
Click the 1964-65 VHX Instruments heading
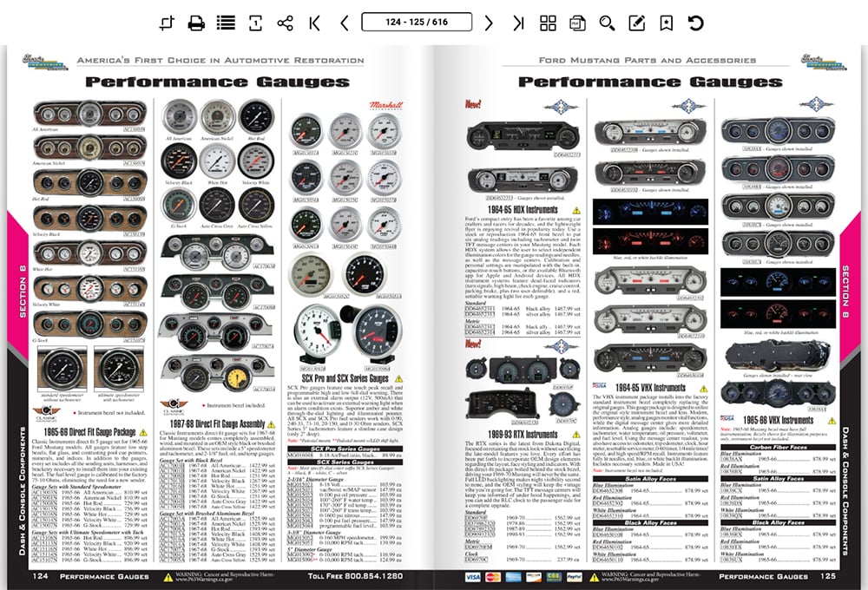tap(650, 388)
